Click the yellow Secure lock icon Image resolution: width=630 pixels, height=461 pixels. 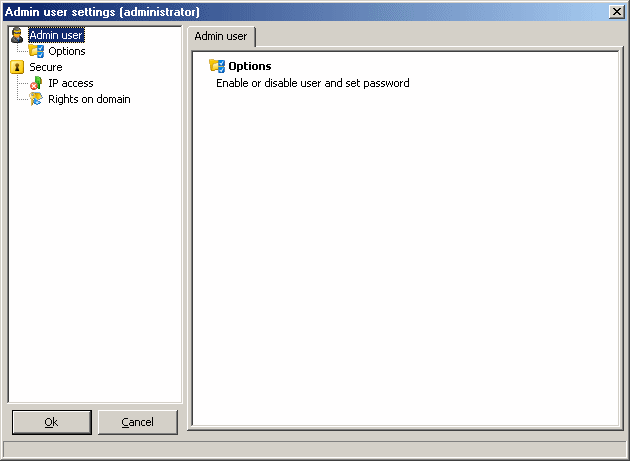click(x=17, y=67)
